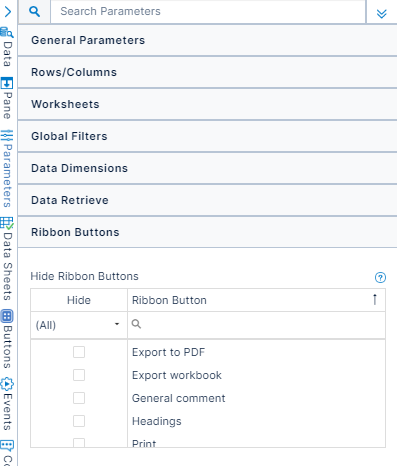Click help icon for Hide Ribbon Buttons
Viewport: 397px width, 466px height.
click(380, 277)
